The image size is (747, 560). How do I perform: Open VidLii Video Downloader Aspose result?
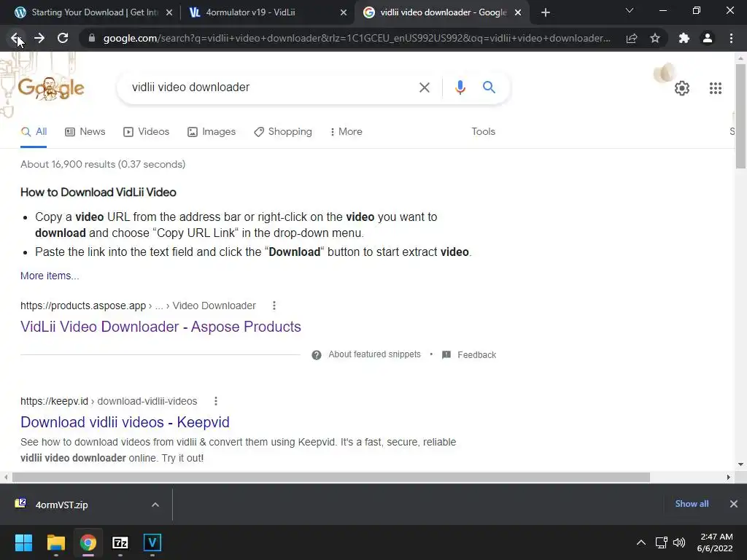tap(160, 327)
